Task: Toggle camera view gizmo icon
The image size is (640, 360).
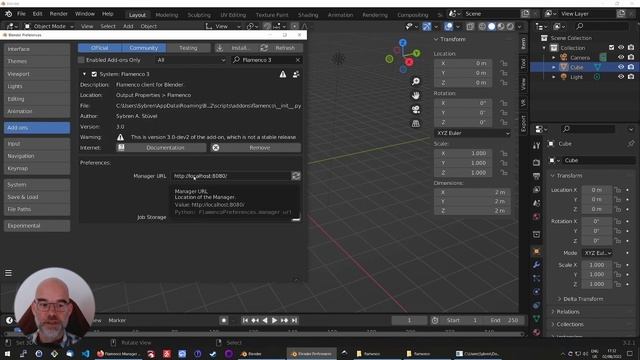Action: (x=416, y=109)
